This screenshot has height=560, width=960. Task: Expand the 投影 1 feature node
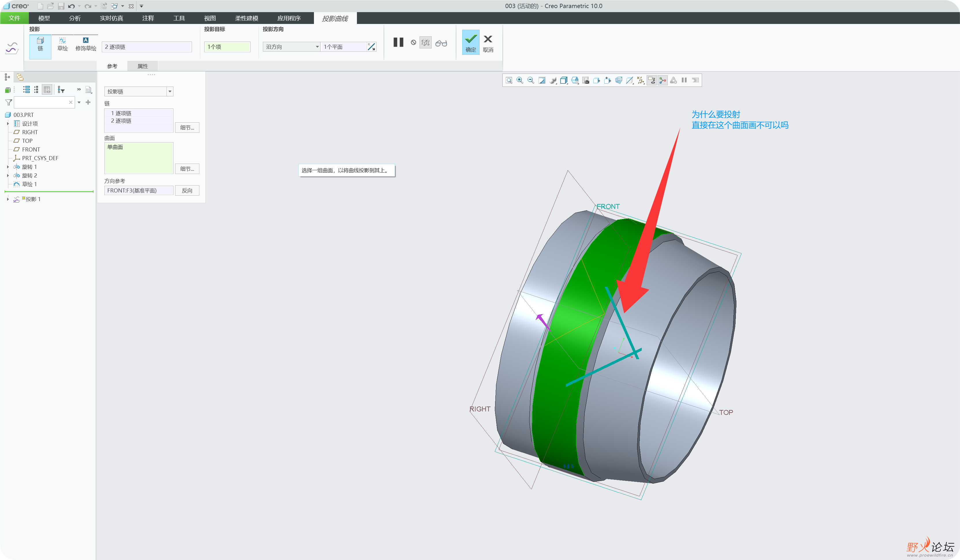coord(8,199)
